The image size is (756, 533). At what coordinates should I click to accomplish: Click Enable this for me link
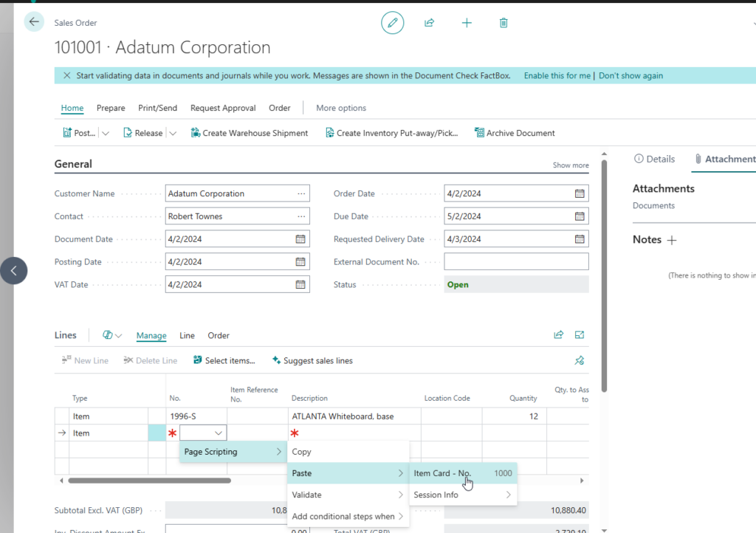[x=557, y=75]
